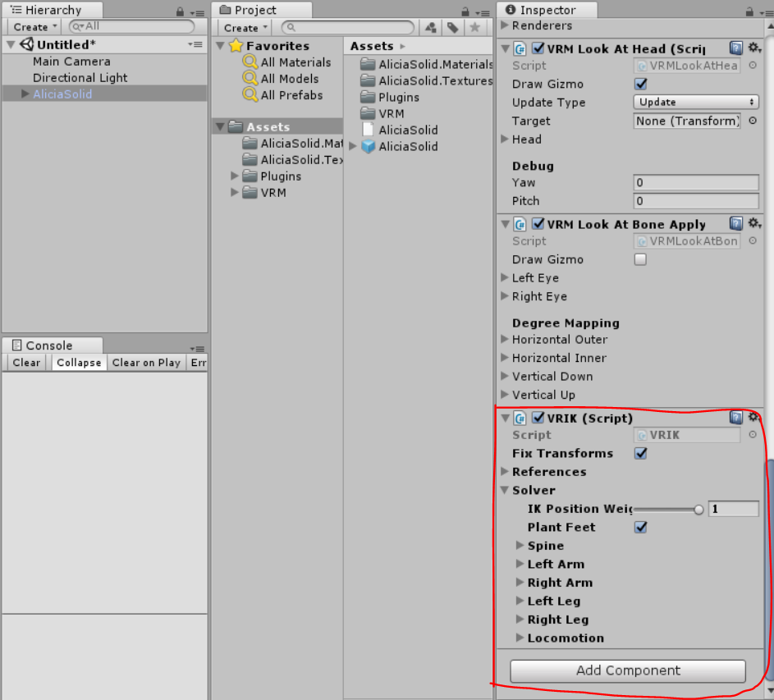Disable the Fix Transforms checkbox

(640, 453)
